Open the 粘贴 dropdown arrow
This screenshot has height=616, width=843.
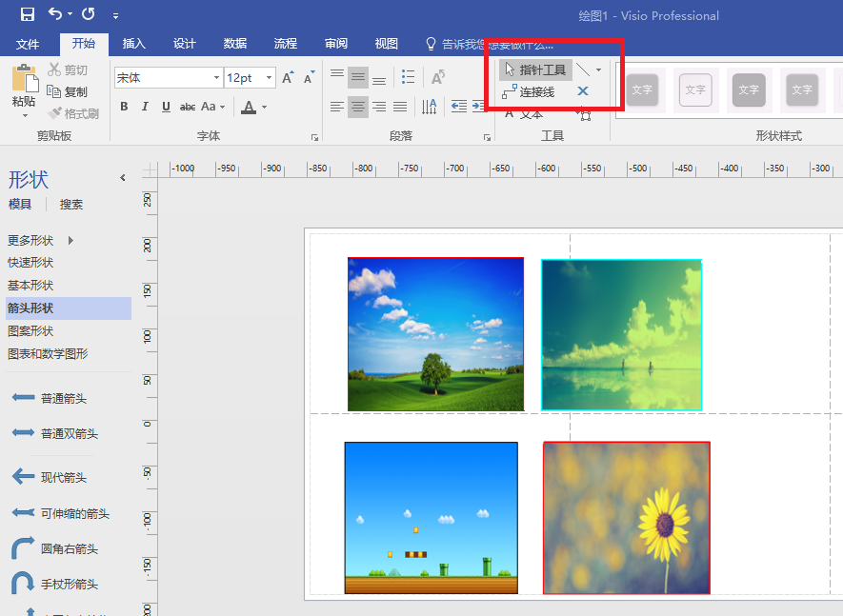25,115
